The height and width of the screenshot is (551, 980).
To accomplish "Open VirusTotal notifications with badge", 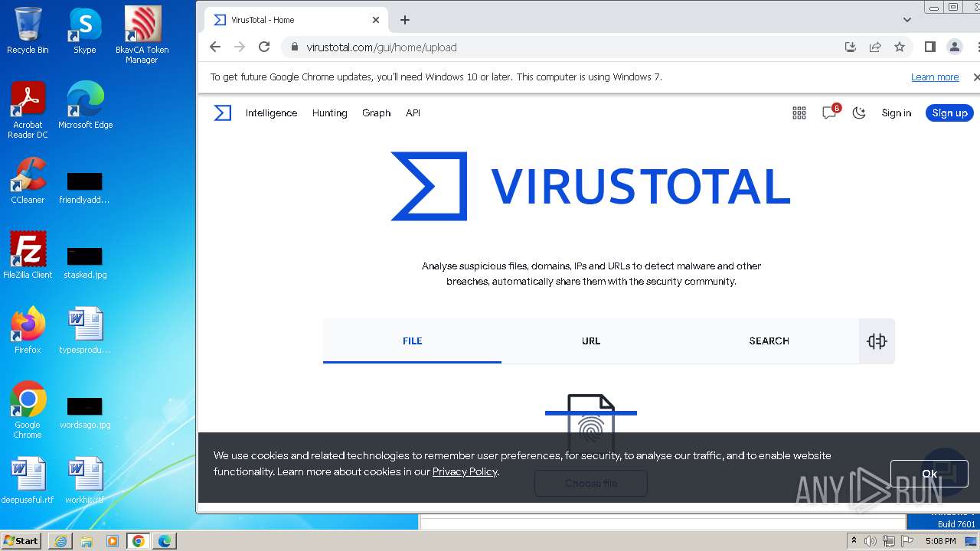I will [x=830, y=112].
